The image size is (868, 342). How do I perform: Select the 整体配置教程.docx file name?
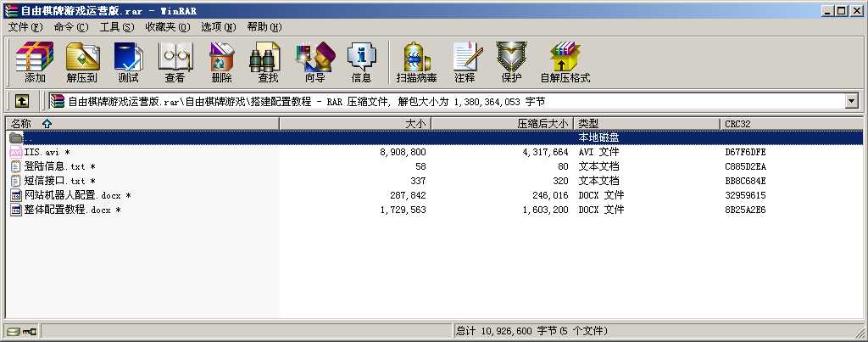tap(73, 210)
